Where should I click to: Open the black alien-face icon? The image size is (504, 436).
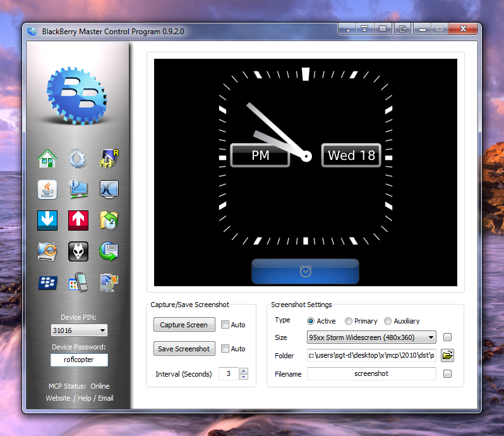pos(78,251)
